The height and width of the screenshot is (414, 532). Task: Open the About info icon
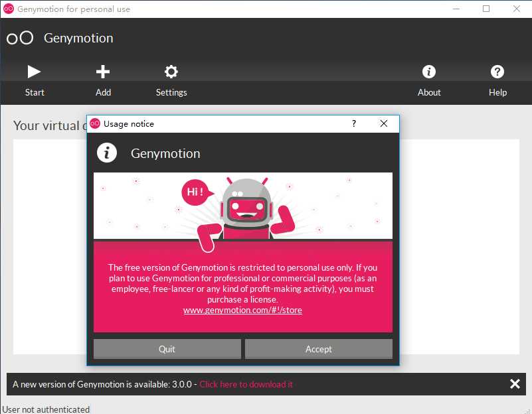coord(429,72)
